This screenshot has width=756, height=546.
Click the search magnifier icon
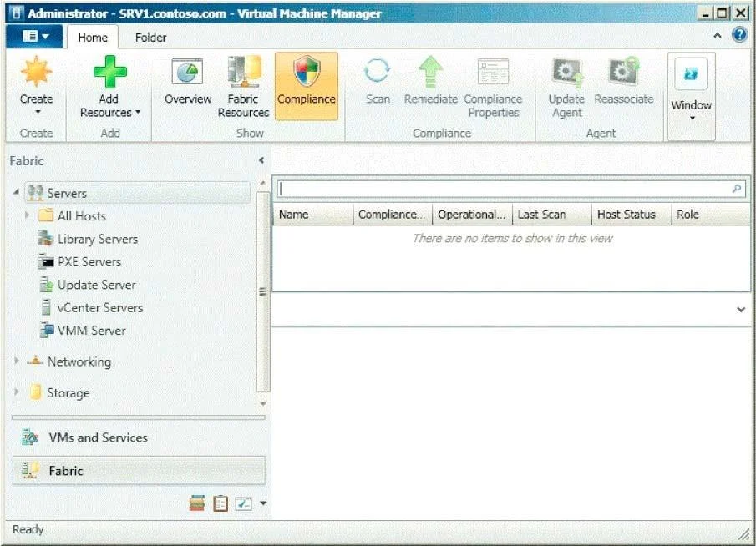pos(737,189)
